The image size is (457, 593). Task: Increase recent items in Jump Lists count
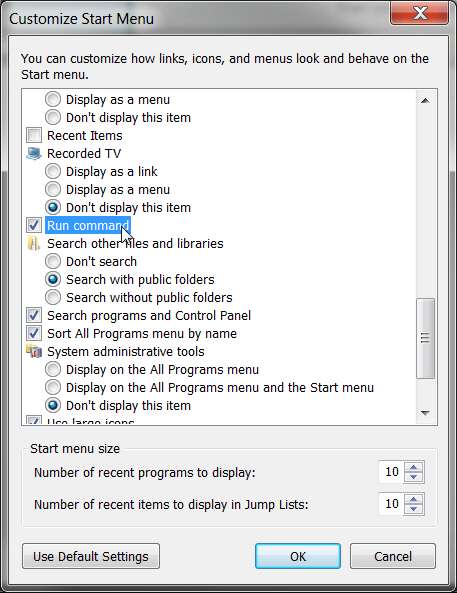tap(414, 499)
